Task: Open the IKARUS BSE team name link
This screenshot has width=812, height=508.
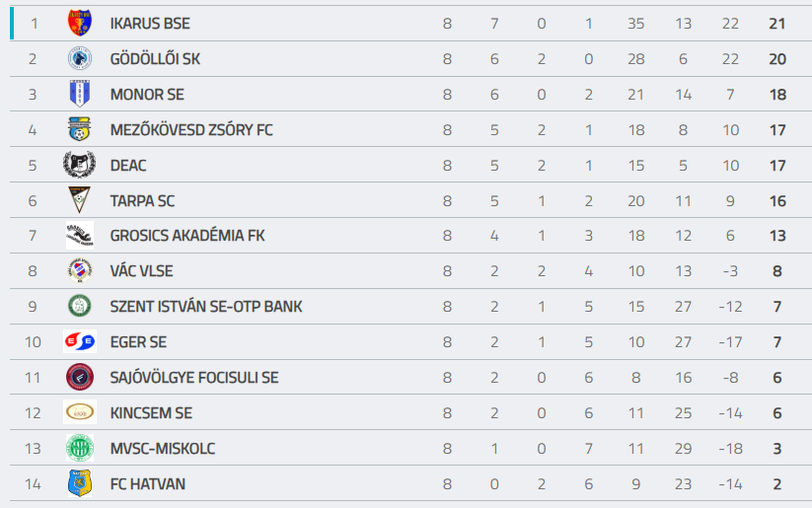Action: [150, 24]
